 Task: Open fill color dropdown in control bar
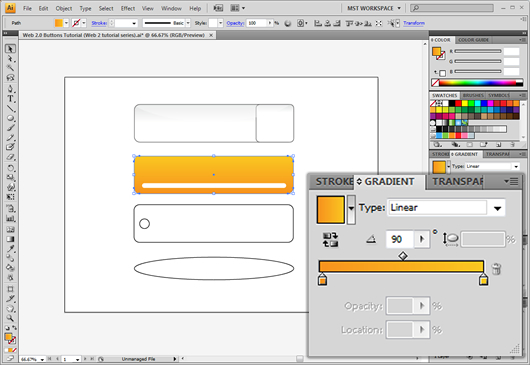[66, 23]
